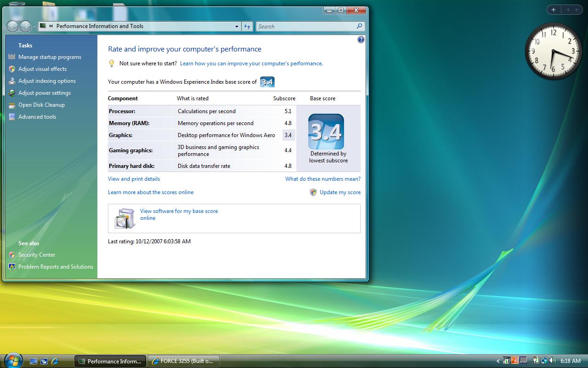Click the search magnifier icon
This screenshot has width=588, height=368.
pos(359,26)
